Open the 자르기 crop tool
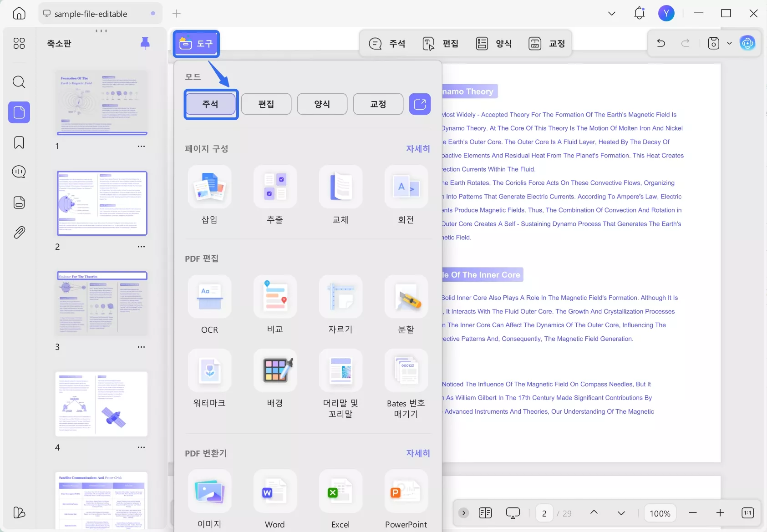 340,305
